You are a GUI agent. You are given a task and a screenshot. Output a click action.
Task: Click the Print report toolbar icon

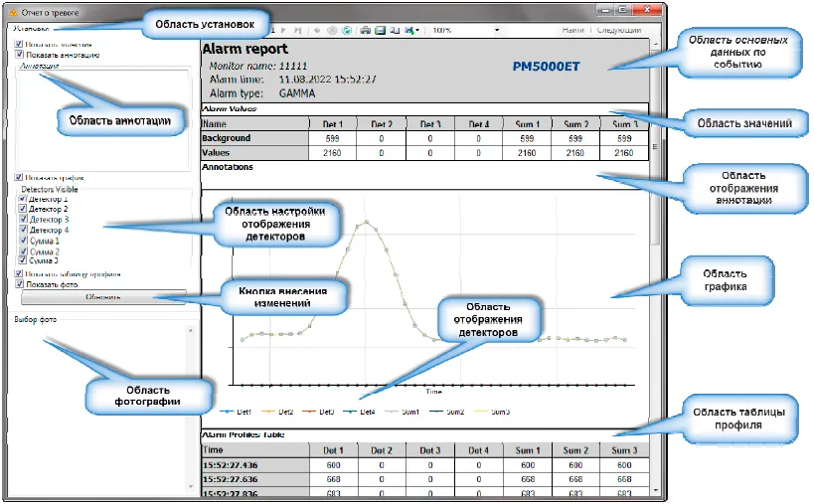[x=367, y=31]
